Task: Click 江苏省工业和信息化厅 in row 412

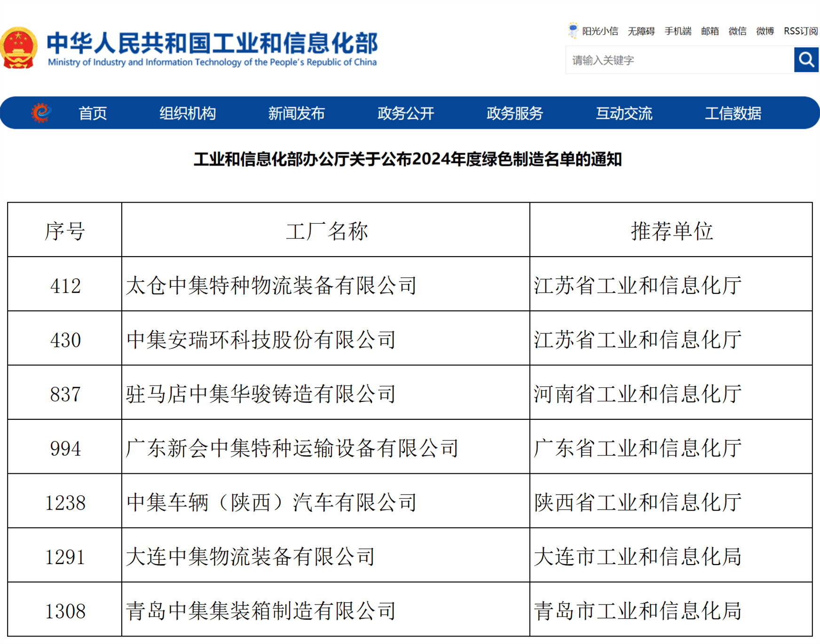Action: point(638,285)
